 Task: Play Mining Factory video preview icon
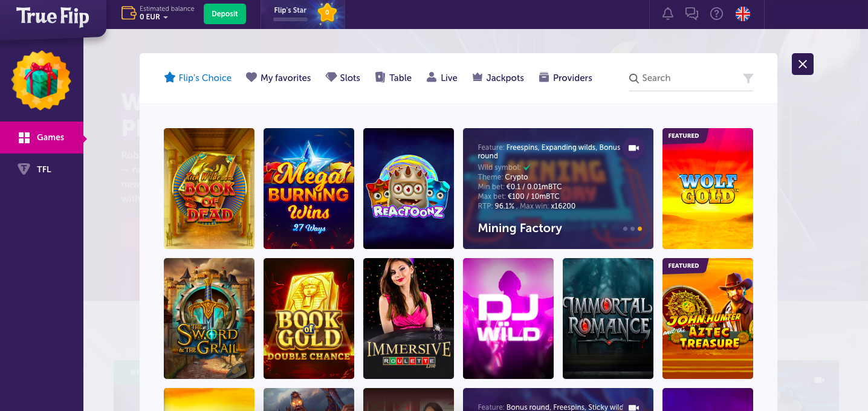click(633, 148)
